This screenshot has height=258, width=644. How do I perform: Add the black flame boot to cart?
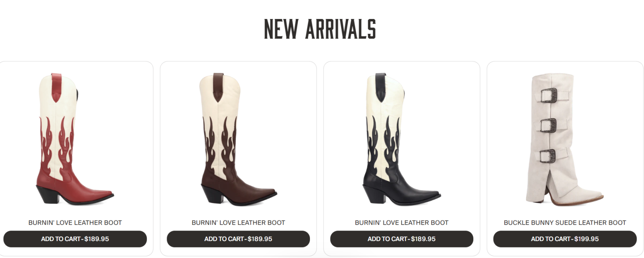pyautogui.click(x=402, y=239)
